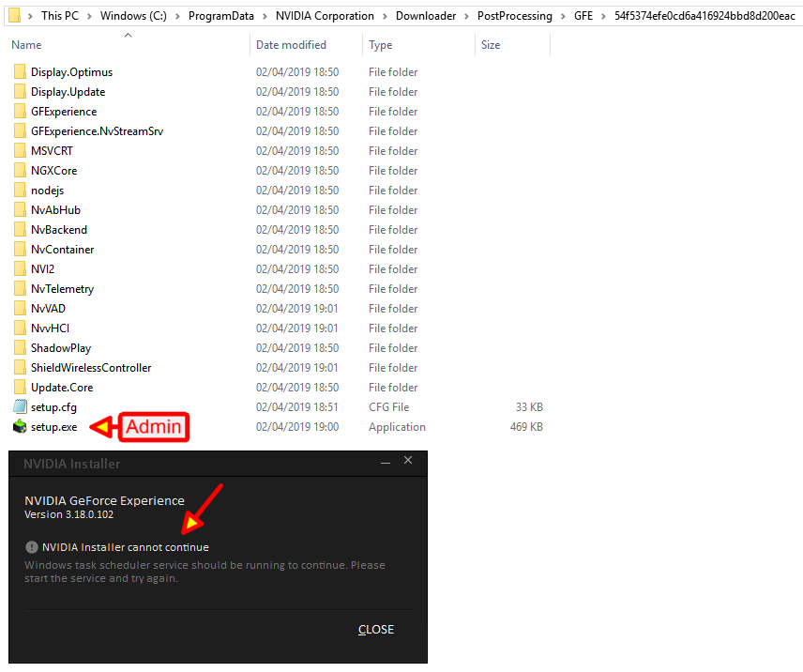The image size is (803, 672).
Task: Navigate to PostProcessing breadcrumb
Action: (515, 16)
